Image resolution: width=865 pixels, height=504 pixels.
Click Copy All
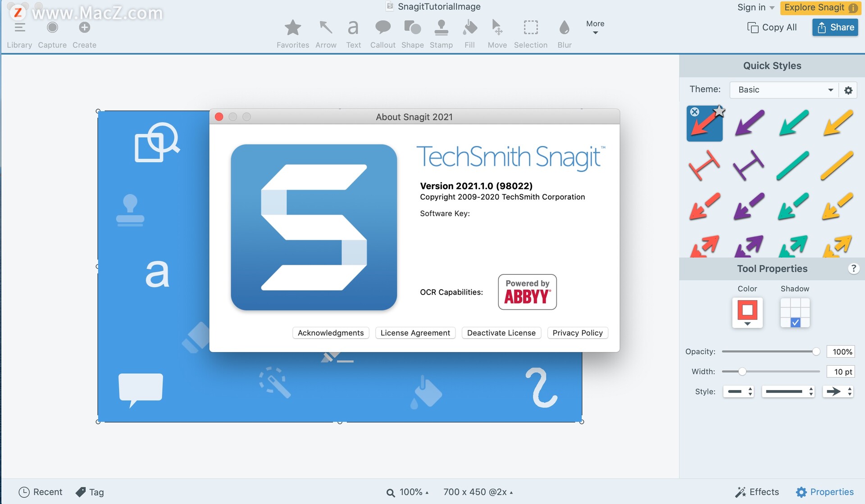click(772, 27)
